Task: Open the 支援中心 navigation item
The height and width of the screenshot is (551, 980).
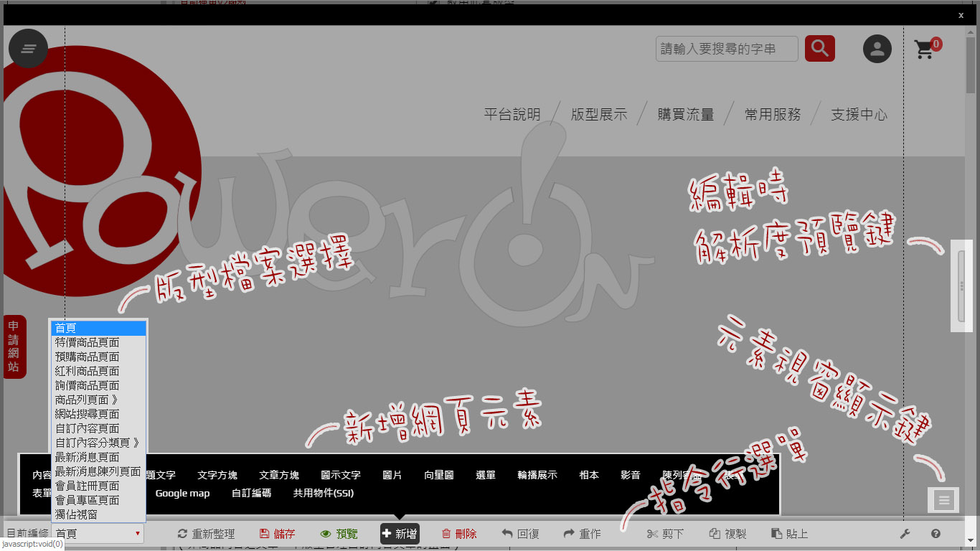Action: tap(859, 115)
